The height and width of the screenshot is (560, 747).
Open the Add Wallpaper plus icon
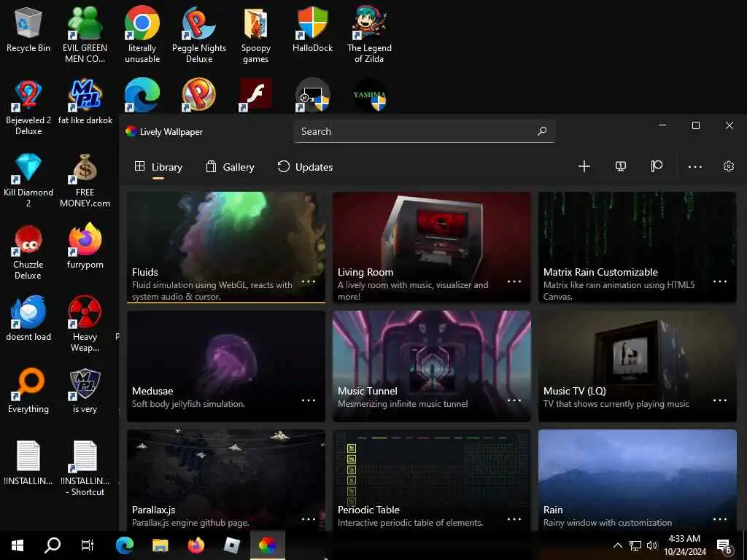584,166
